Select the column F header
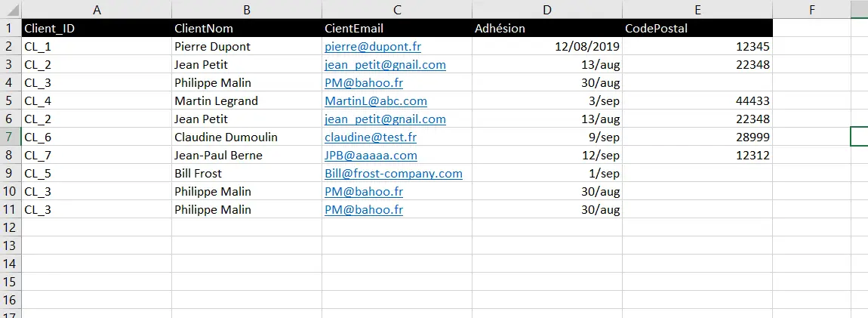Screen dimensions: 868x318 (811, 10)
